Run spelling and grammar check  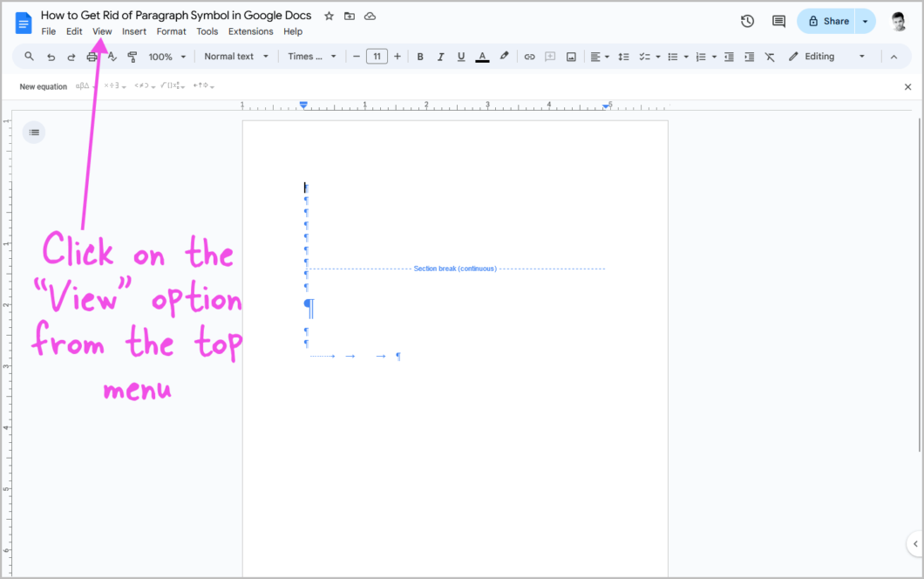tap(112, 57)
